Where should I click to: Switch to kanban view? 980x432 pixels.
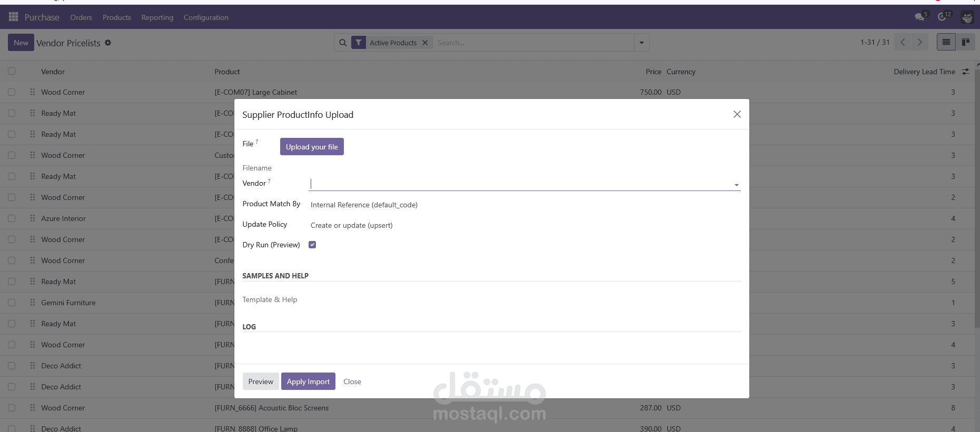click(966, 42)
